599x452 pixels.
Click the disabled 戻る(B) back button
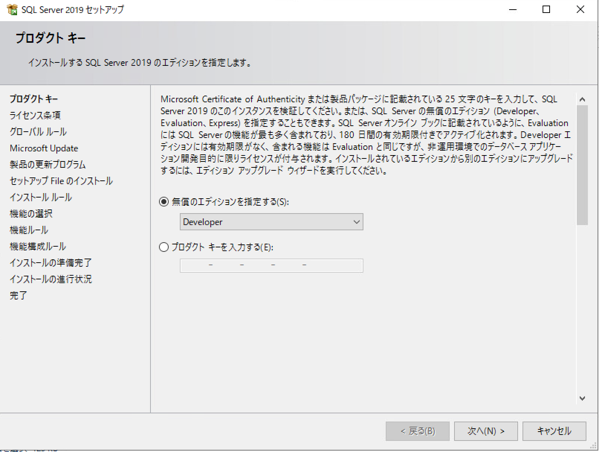click(418, 431)
